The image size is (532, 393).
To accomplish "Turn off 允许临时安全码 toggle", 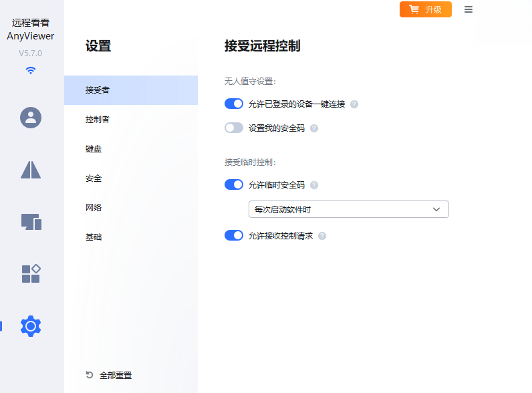I will click(x=234, y=184).
